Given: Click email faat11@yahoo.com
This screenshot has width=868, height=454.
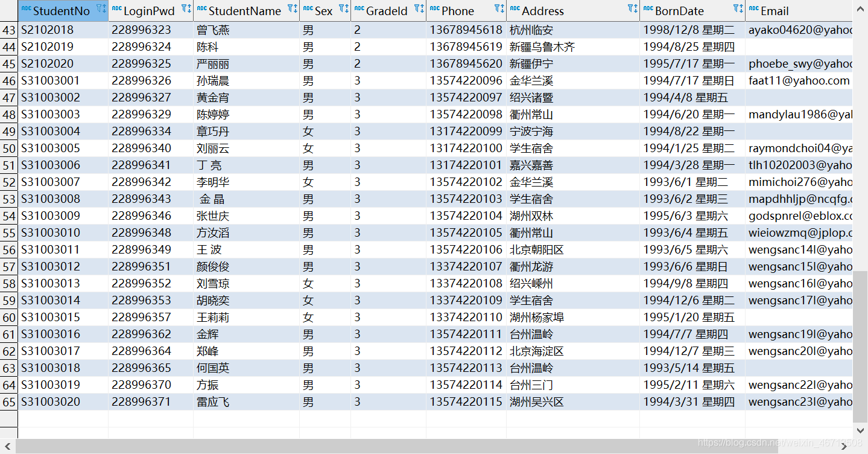Looking at the screenshot, I should pyautogui.click(x=799, y=80).
